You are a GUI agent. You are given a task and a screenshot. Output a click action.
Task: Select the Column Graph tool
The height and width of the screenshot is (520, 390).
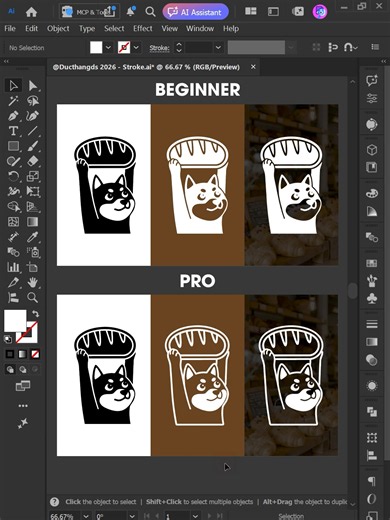click(x=13, y=267)
